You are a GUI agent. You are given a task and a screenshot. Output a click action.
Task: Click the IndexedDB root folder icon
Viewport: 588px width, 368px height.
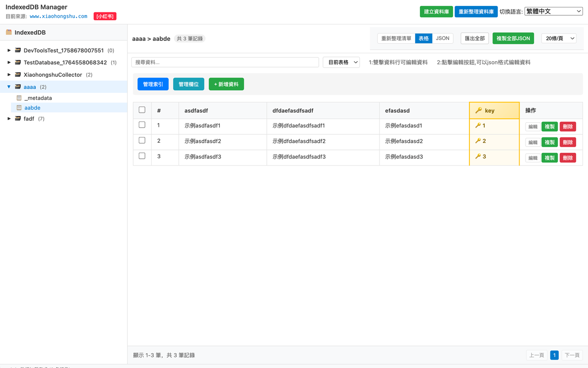(x=9, y=32)
